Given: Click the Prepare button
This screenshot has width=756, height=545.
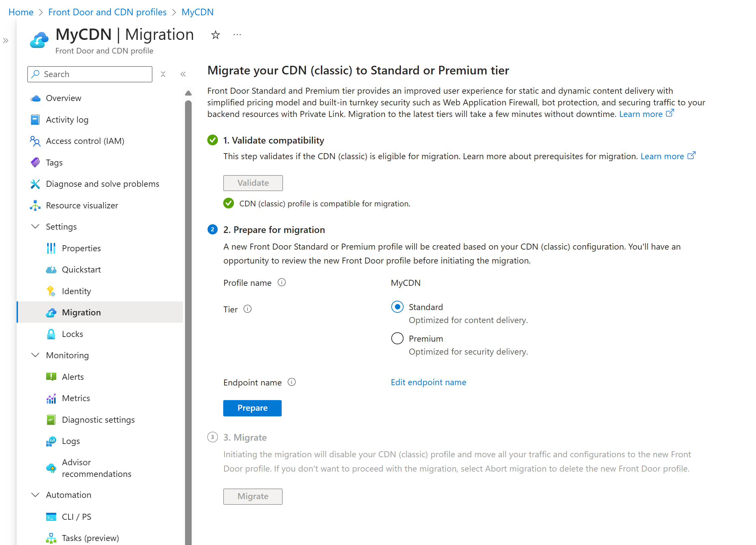Looking at the screenshot, I should (x=252, y=408).
